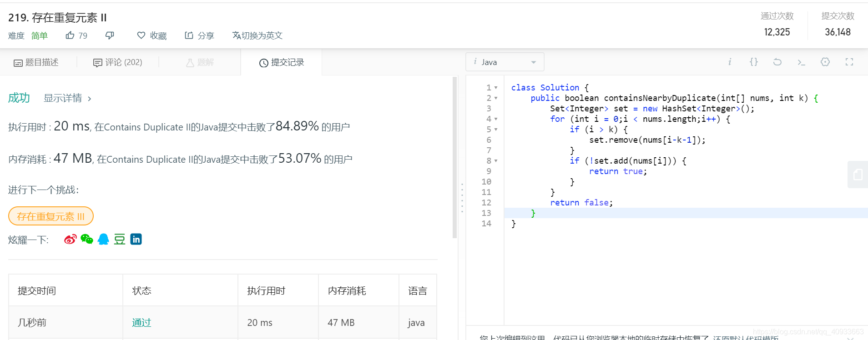Place cursor in code line 'return false;'
Image resolution: width=868 pixels, height=340 pixels.
click(581, 203)
